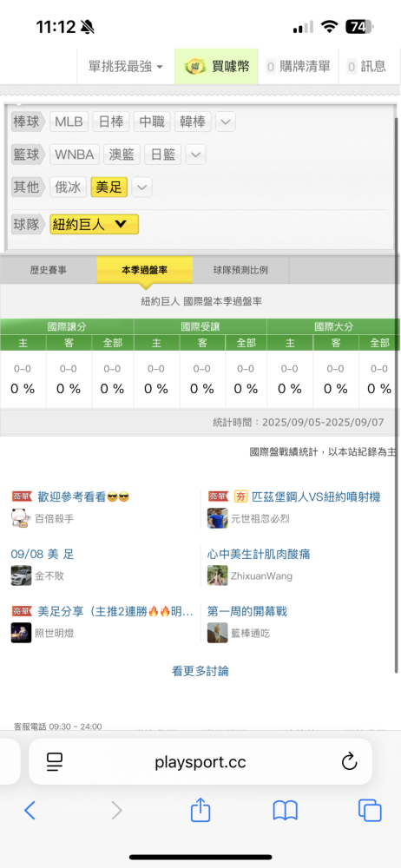This screenshot has width=401, height=868.
Task: Open 歡迎參考看看 discussion link
Action: 83,496
